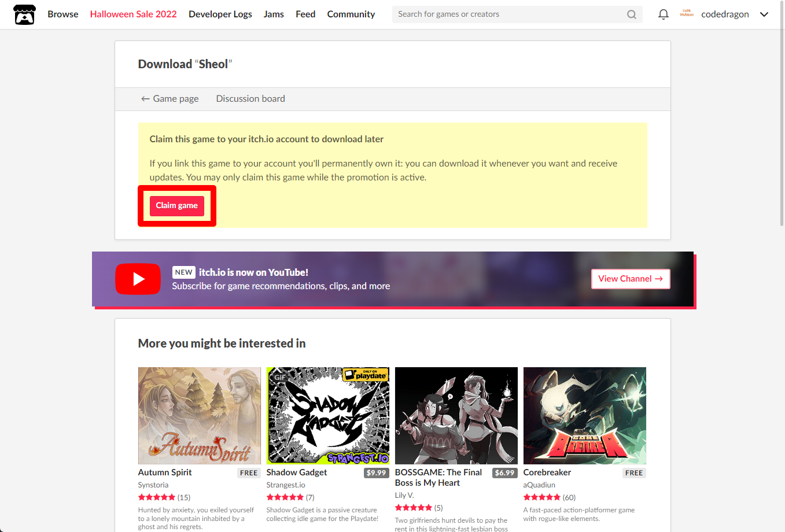
Task: Click Shadow Gadget star rating
Action: click(285, 497)
